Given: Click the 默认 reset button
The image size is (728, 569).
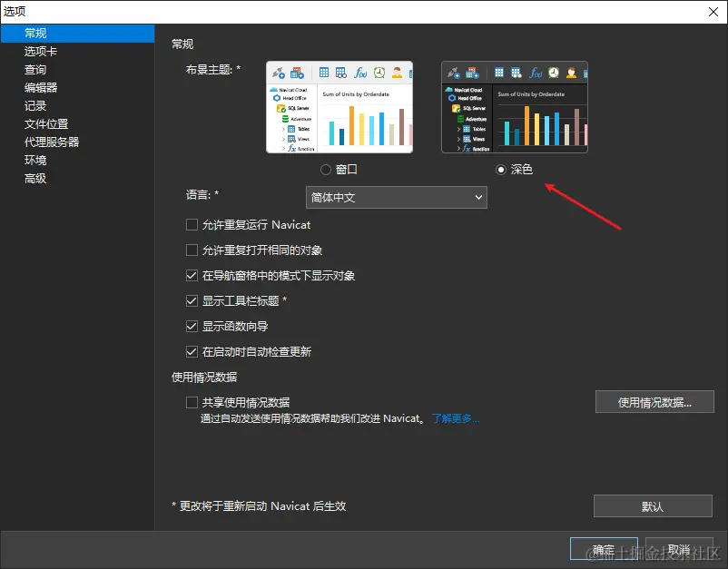Looking at the screenshot, I should 653,505.
